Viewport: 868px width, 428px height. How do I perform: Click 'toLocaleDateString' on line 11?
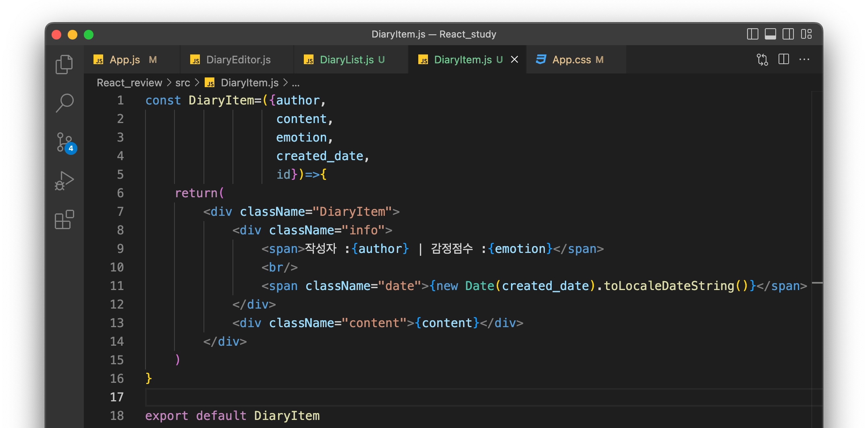point(669,286)
